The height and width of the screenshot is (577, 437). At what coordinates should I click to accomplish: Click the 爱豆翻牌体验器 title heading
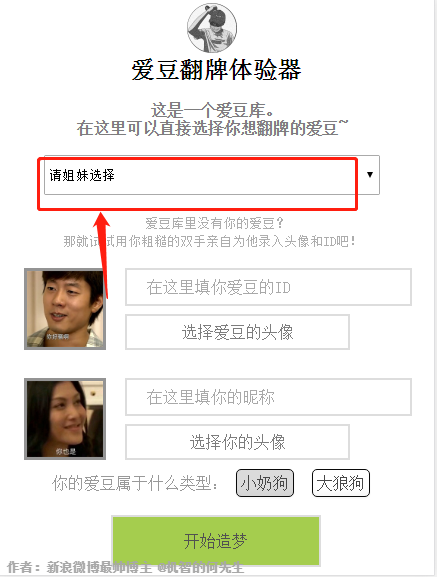click(x=216, y=70)
